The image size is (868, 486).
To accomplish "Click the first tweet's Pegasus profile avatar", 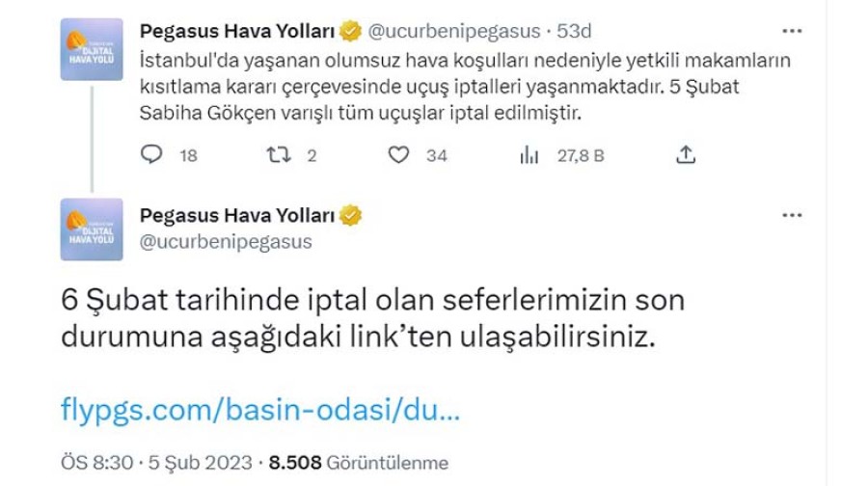I will tap(92, 49).
